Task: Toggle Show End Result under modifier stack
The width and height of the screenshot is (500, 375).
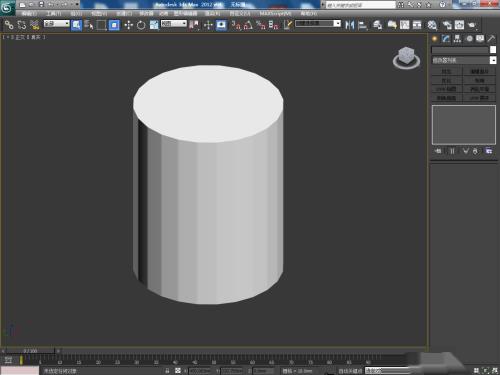Action: (452, 151)
